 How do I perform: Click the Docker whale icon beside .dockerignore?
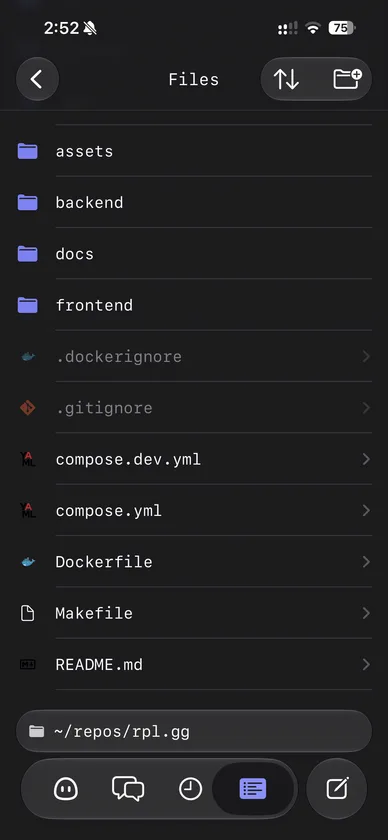tap(28, 356)
